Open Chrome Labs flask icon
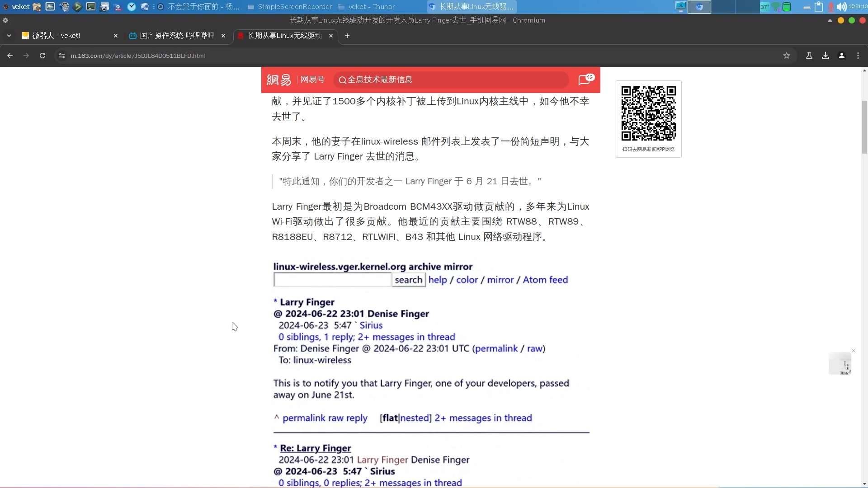The width and height of the screenshot is (868, 488). click(x=809, y=56)
